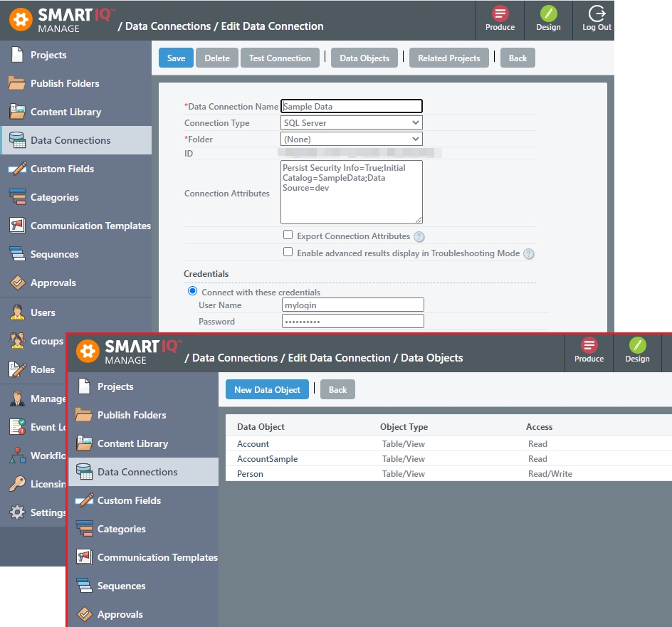Click the Data Connection Name field
The image size is (672, 627).
click(352, 106)
